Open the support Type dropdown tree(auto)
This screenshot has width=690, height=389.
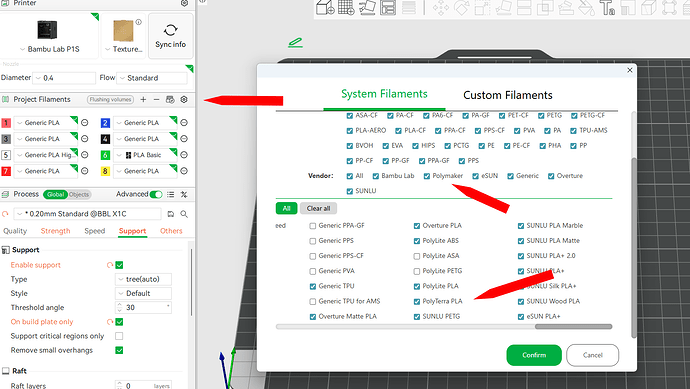[x=143, y=279]
